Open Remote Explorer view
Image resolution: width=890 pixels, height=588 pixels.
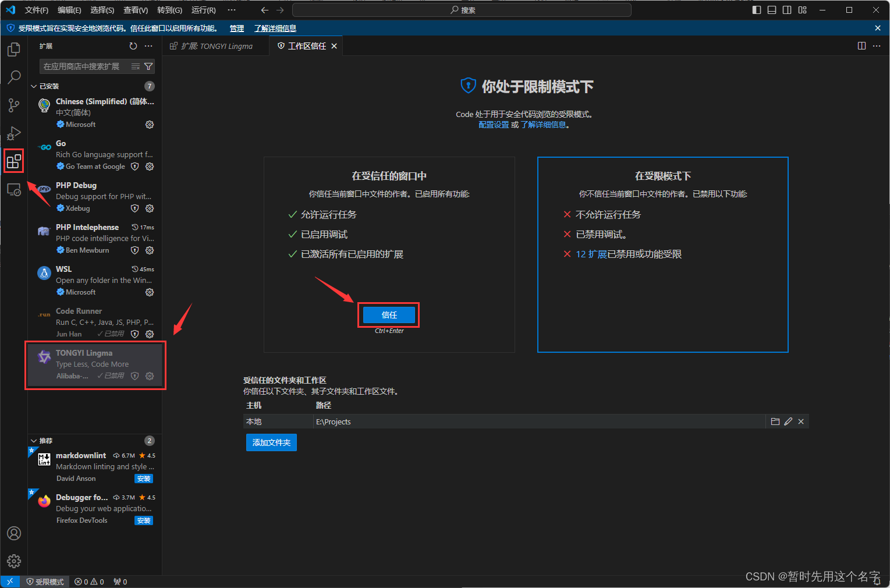pyautogui.click(x=14, y=189)
